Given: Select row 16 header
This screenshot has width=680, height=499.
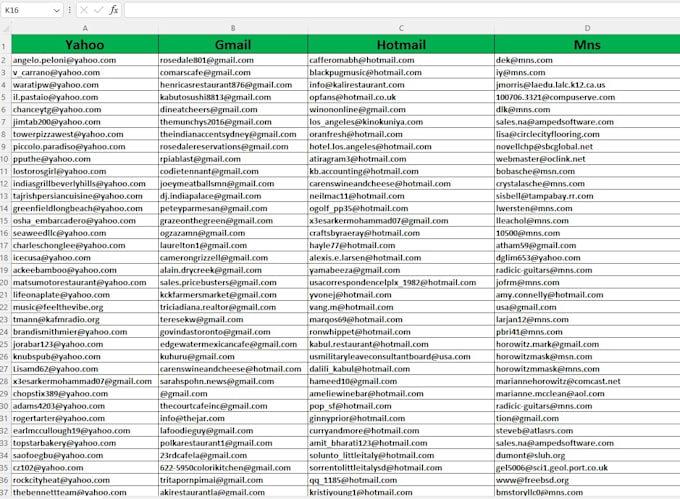Looking at the screenshot, I should 4,233.
